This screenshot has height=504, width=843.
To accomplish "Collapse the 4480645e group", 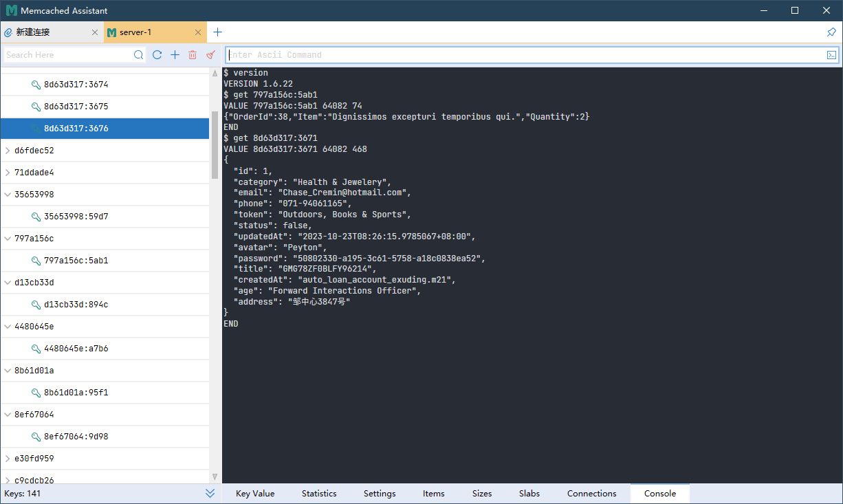I will 7,327.
